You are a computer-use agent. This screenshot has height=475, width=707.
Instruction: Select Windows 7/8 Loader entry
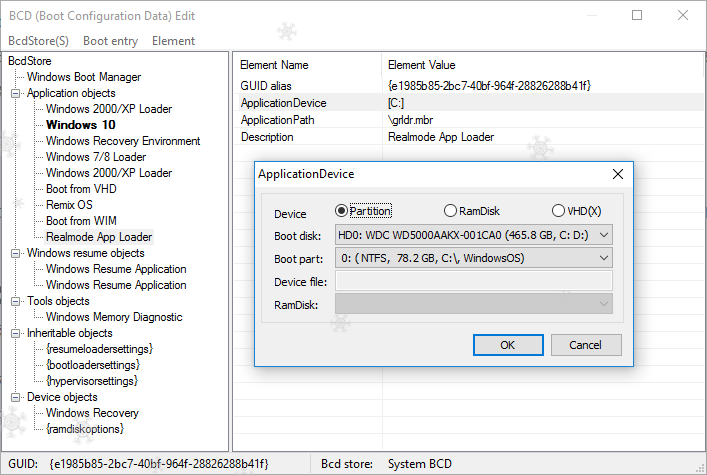(96, 157)
